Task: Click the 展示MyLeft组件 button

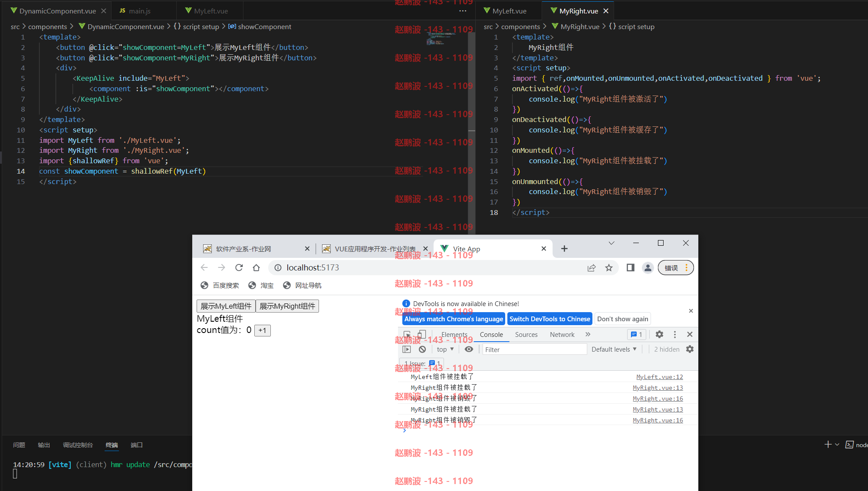Action: 226,306
